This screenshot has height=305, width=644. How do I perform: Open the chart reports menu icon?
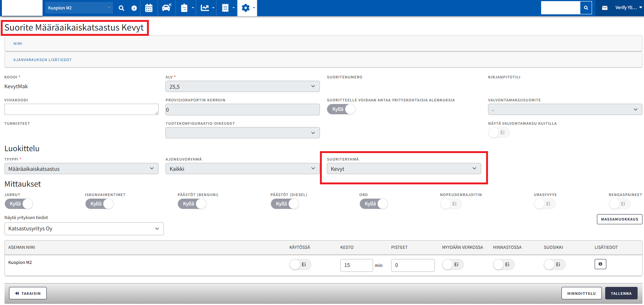(207, 8)
